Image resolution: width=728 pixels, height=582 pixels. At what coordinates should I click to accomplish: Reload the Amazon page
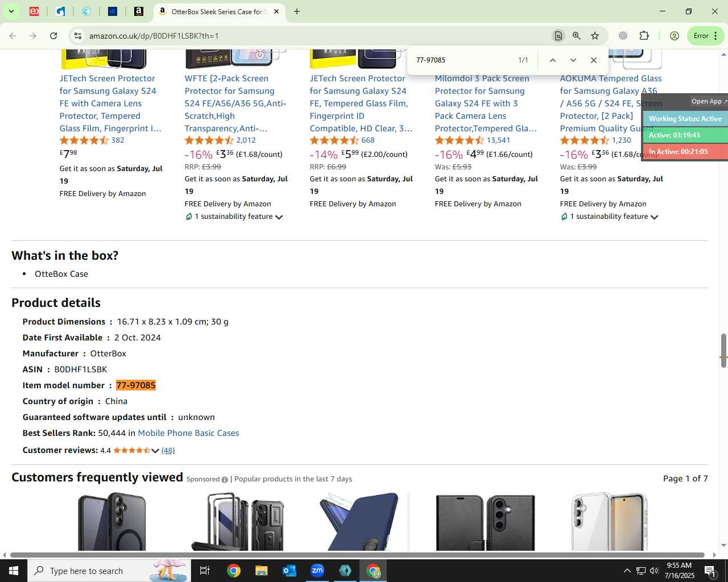[x=53, y=36]
